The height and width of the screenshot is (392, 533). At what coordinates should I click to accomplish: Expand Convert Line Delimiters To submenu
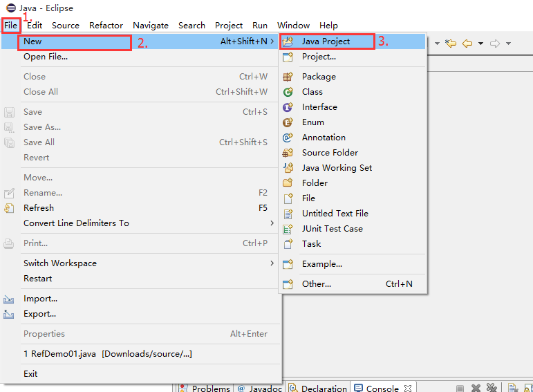point(141,223)
